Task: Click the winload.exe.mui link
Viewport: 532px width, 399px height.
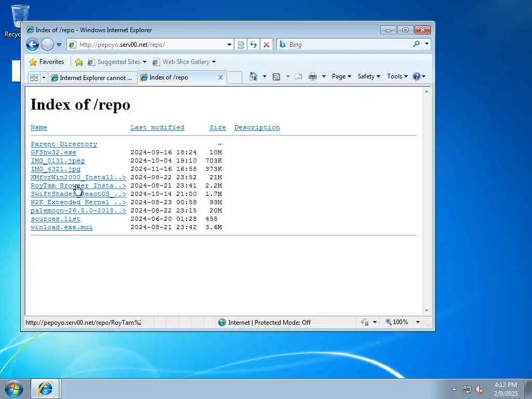Action: (62, 228)
